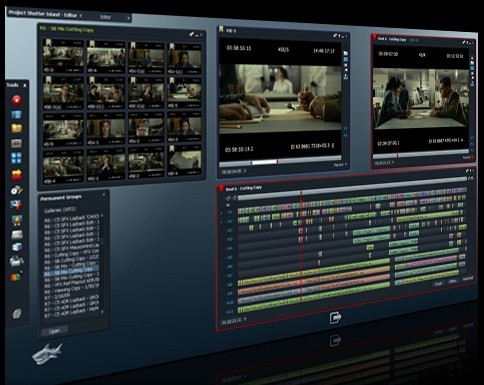Toggle the A1 audio track selector
Viewport: 484px width, 385px height.
point(230,221)
